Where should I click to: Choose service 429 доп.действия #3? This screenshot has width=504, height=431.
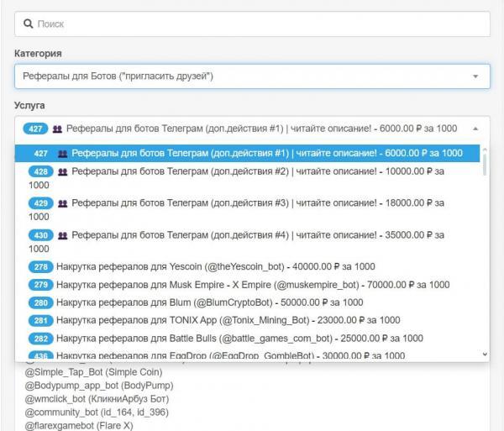coord(247,209)
